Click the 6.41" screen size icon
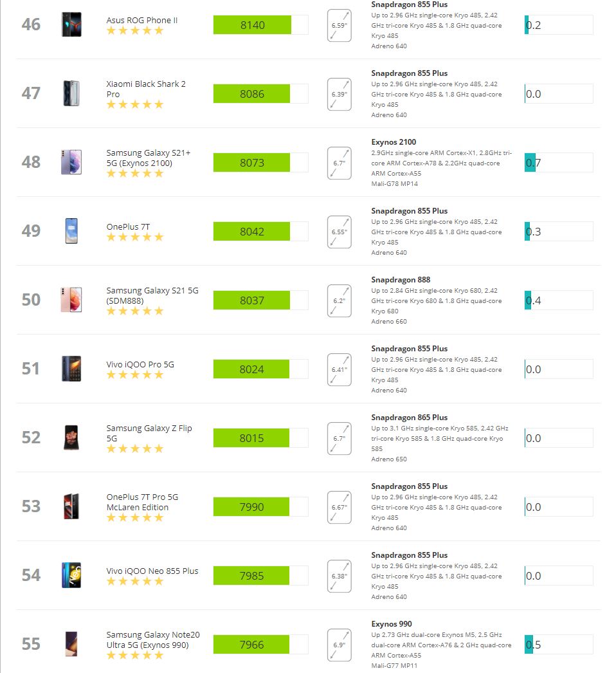Viewport: 616px width, 673px height. pos(340,369)
